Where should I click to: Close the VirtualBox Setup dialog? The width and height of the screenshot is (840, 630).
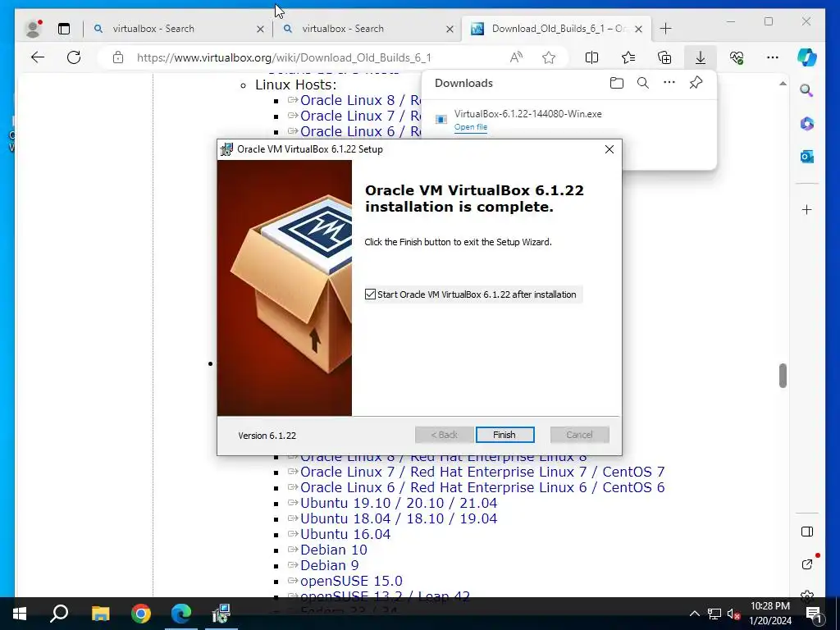609,149
